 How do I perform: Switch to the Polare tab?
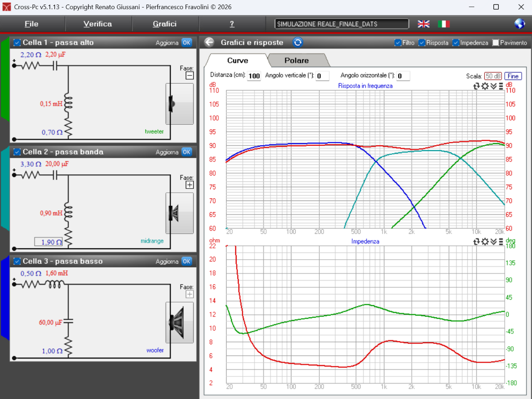[296, 61]
